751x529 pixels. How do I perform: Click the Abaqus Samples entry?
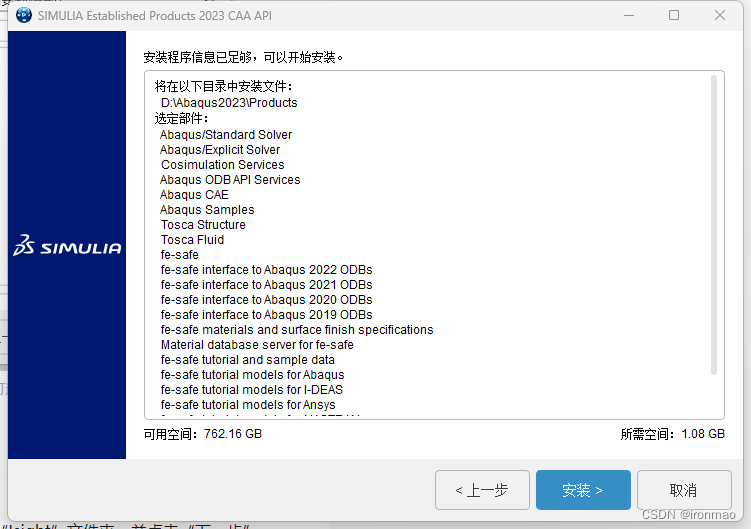[207, 210]
